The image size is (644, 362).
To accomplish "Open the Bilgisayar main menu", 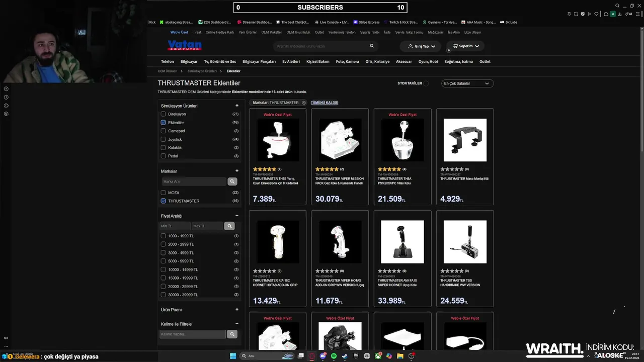I will coord(189,61).
